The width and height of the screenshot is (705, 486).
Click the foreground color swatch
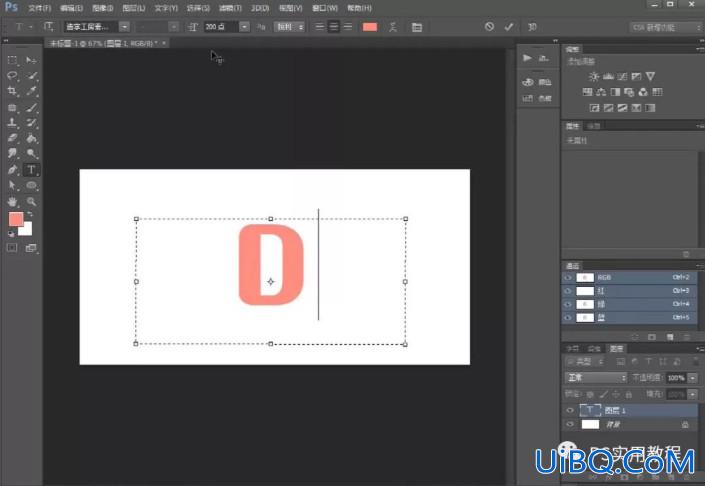pos(16,219)
